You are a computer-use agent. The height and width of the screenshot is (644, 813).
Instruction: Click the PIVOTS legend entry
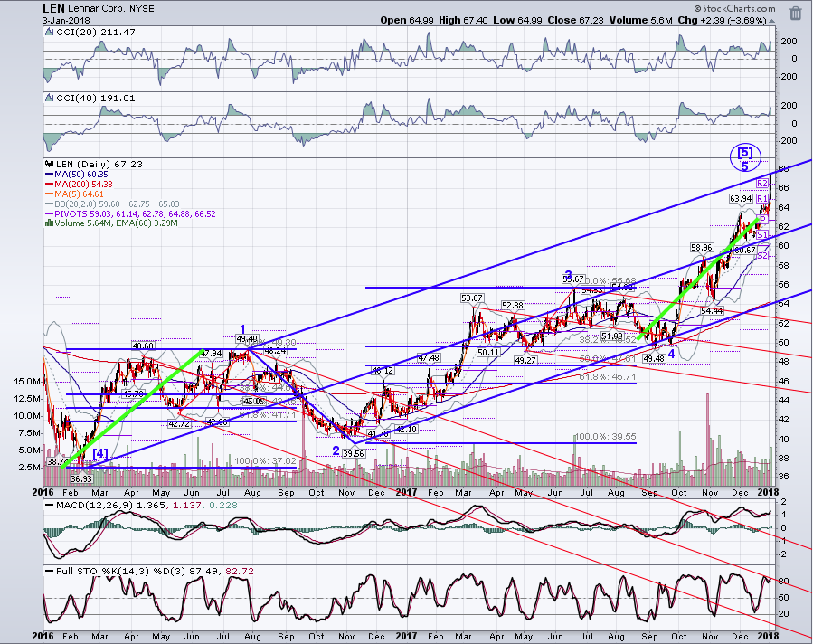(130, 213)
